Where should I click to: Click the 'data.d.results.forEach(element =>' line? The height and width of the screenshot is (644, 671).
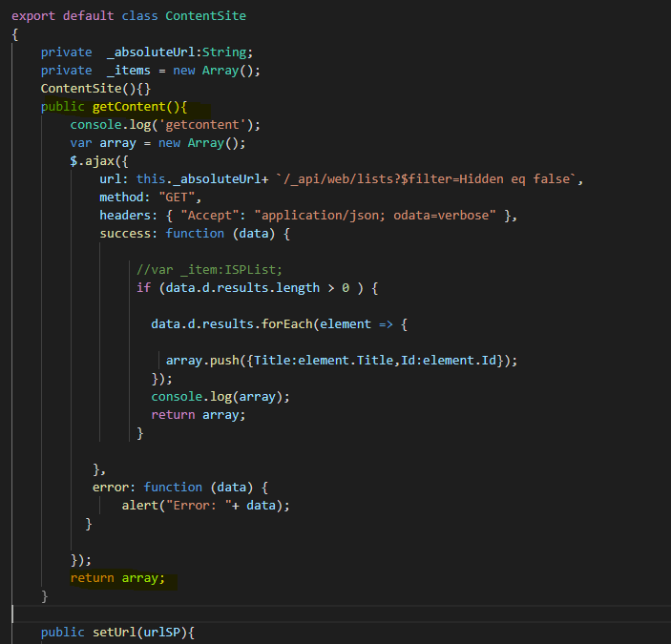279,324
